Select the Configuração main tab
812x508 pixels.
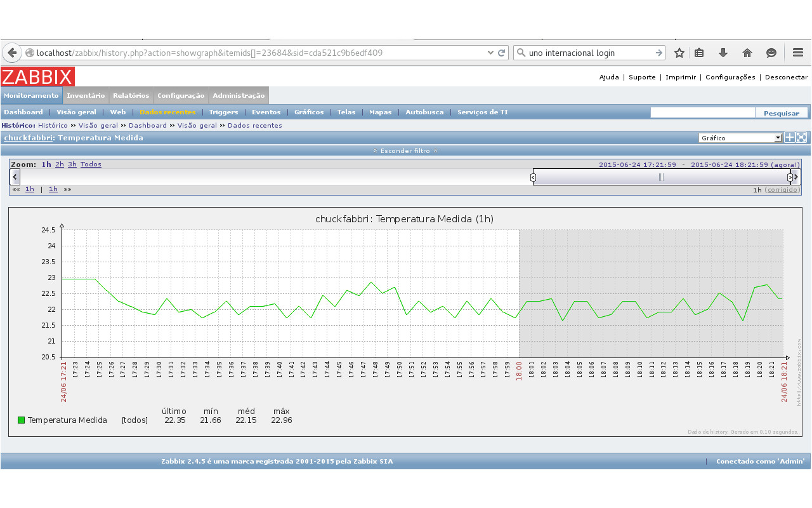coord(181,95)
